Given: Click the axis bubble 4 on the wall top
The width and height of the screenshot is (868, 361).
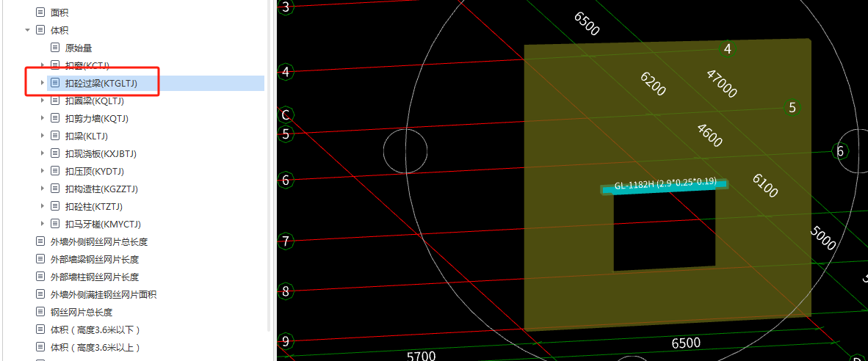Looking at the screenshot, I should click(728, 48).
